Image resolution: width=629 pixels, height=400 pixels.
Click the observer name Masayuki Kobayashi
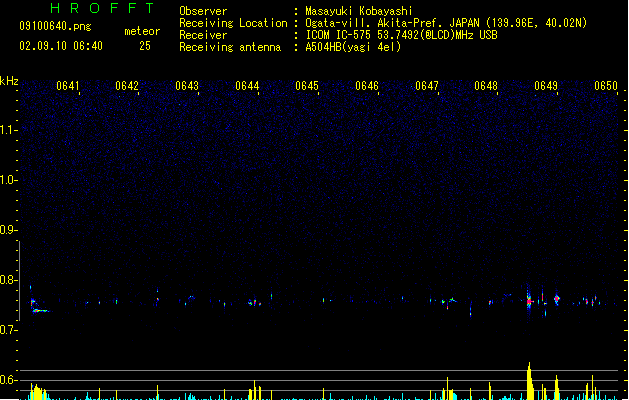[x=359, y=11]
